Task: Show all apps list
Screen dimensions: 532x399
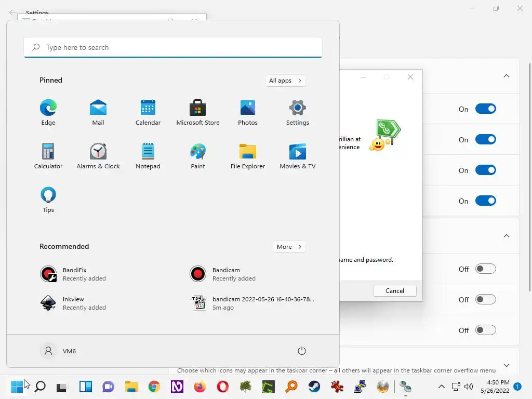Action: pos(285,81)
